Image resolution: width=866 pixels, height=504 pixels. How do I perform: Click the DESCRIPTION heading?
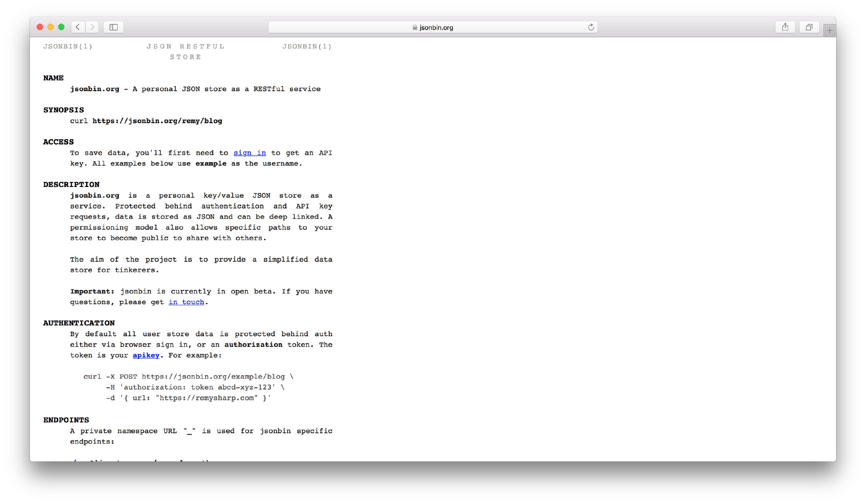(71, 184)
